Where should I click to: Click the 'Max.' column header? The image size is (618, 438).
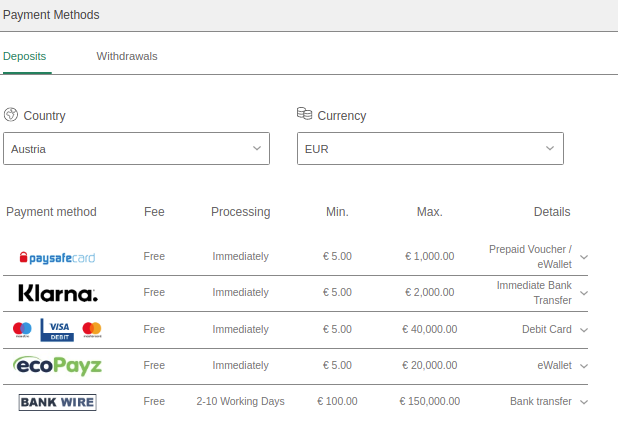click(430, 212)
